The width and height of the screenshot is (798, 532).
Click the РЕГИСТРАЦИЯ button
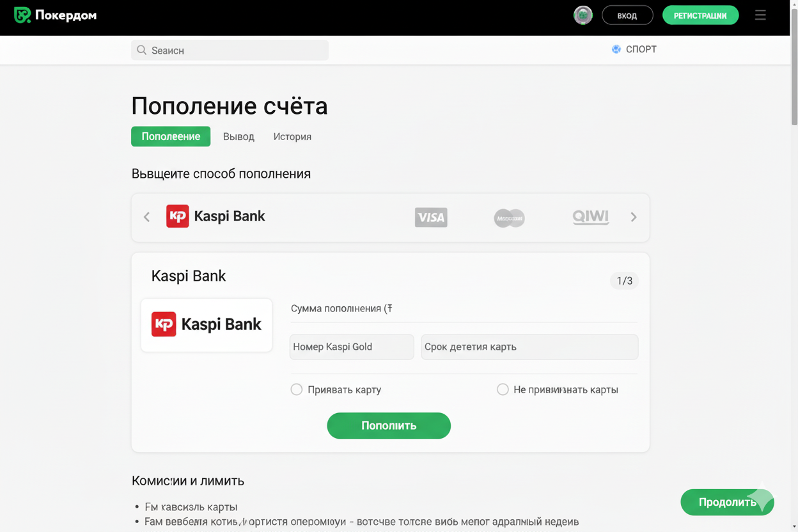(x=700, y=15)
